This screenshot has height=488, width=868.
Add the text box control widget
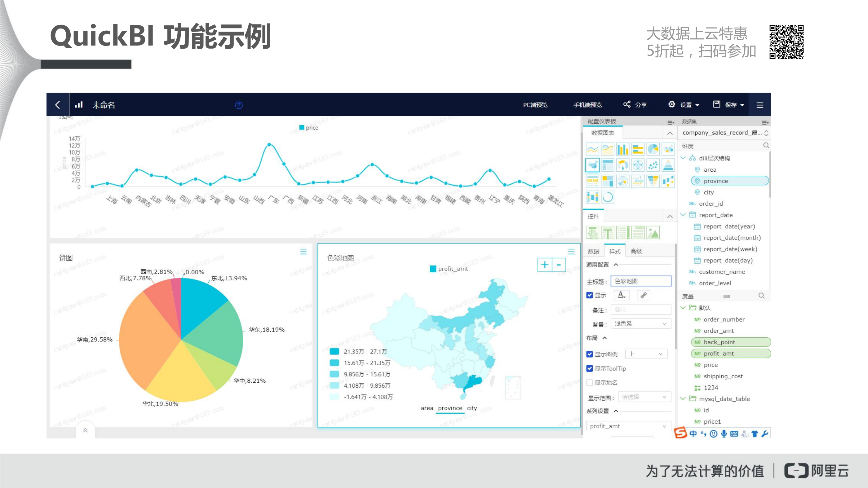[x=608, y=232]
